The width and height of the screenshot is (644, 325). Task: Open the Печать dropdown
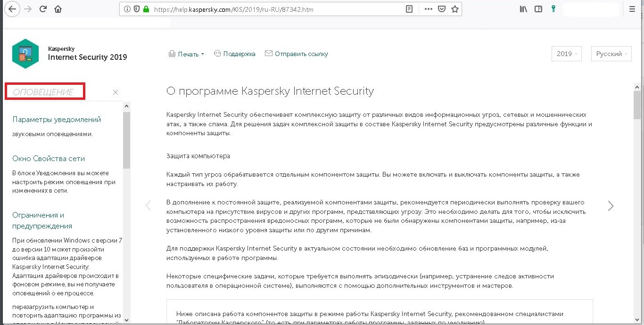187,54
